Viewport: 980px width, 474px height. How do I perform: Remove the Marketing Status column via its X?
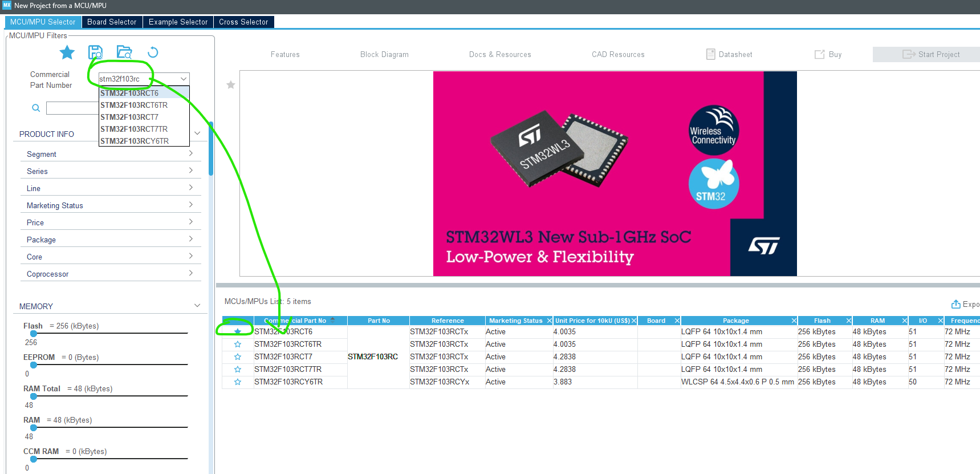(x=550, y=321)
